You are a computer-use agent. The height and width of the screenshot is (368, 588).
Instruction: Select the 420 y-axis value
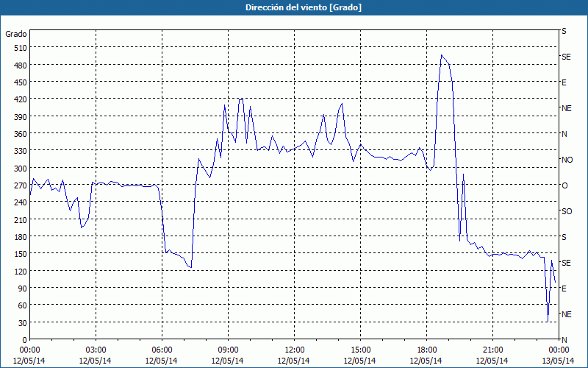[21, 99]
